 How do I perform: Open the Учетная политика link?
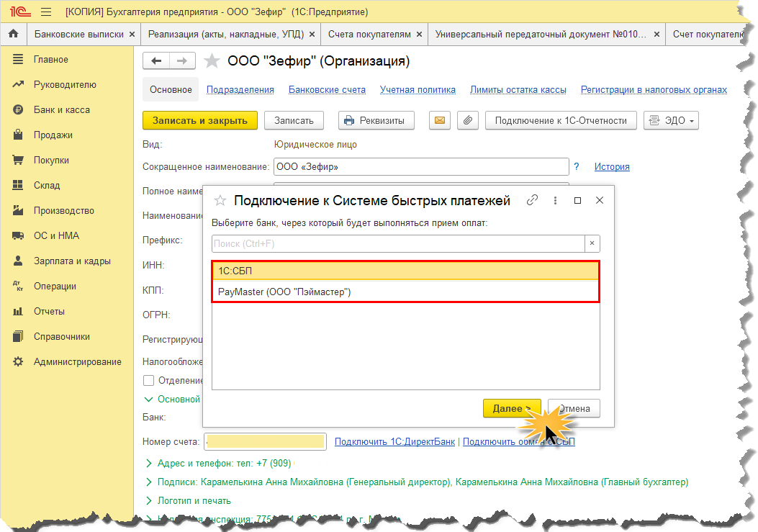pos(418,89)
